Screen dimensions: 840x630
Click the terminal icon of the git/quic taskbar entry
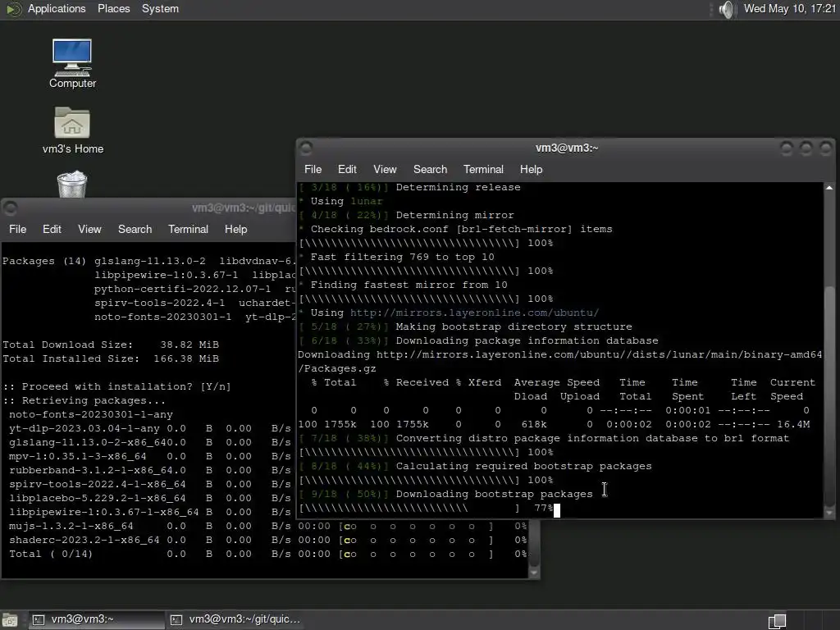pyautogui.click(x=176, y=620)
